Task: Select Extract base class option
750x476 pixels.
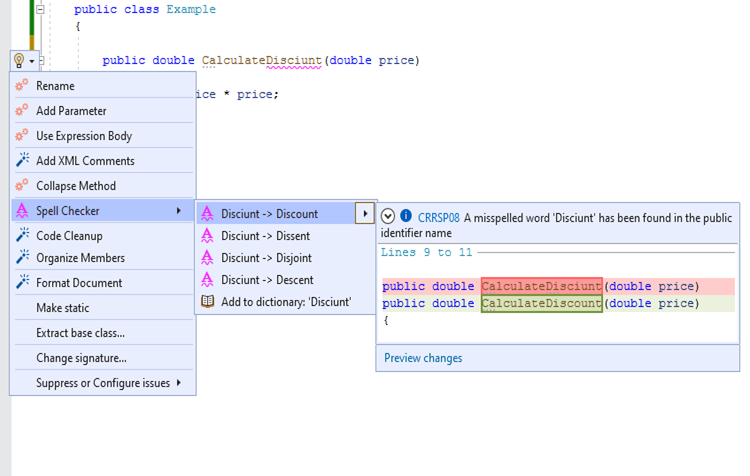Action: click(x=80, y=333)
